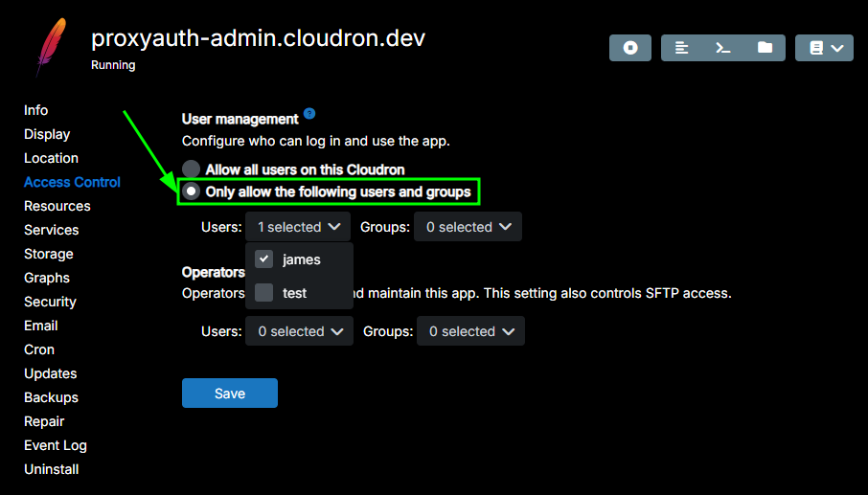Click the app's feather logo
868x495 pixels.
50,47
